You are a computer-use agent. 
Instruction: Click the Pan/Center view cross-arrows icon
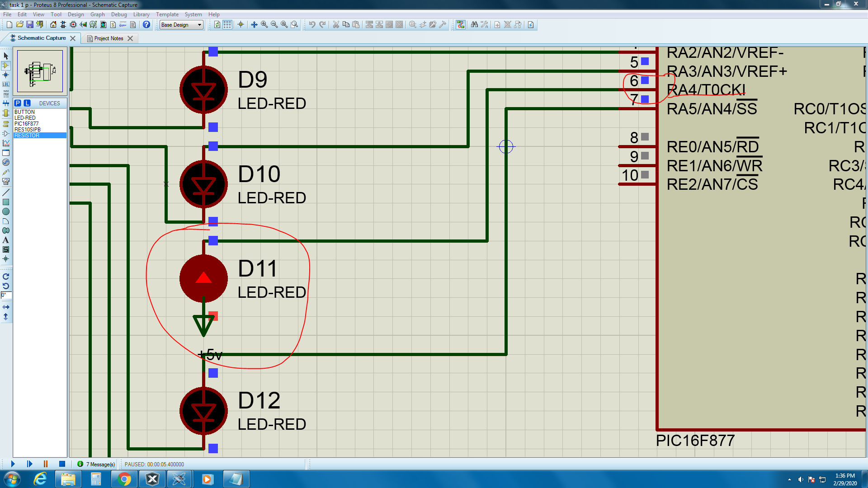[x=254, y=24]
